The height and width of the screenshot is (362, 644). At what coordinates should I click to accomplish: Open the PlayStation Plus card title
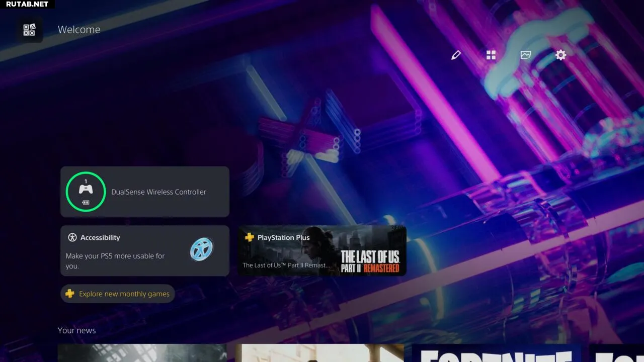click(x=283, y=238)
